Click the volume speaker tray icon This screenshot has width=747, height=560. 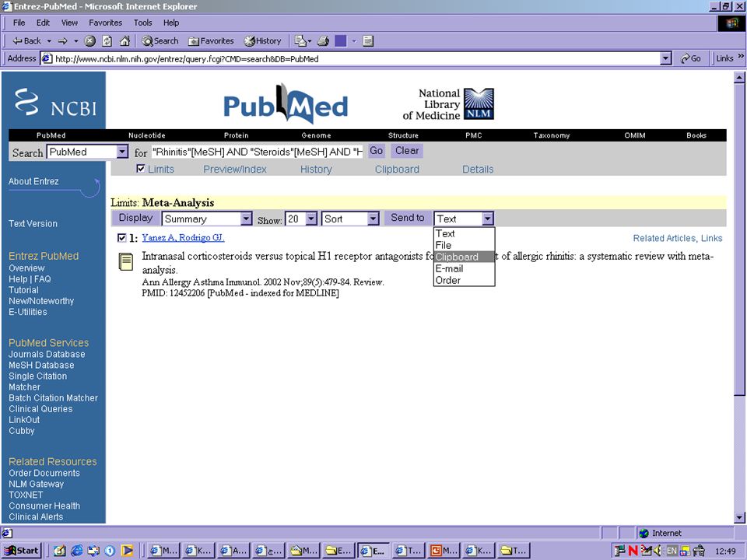coord(658,551)
